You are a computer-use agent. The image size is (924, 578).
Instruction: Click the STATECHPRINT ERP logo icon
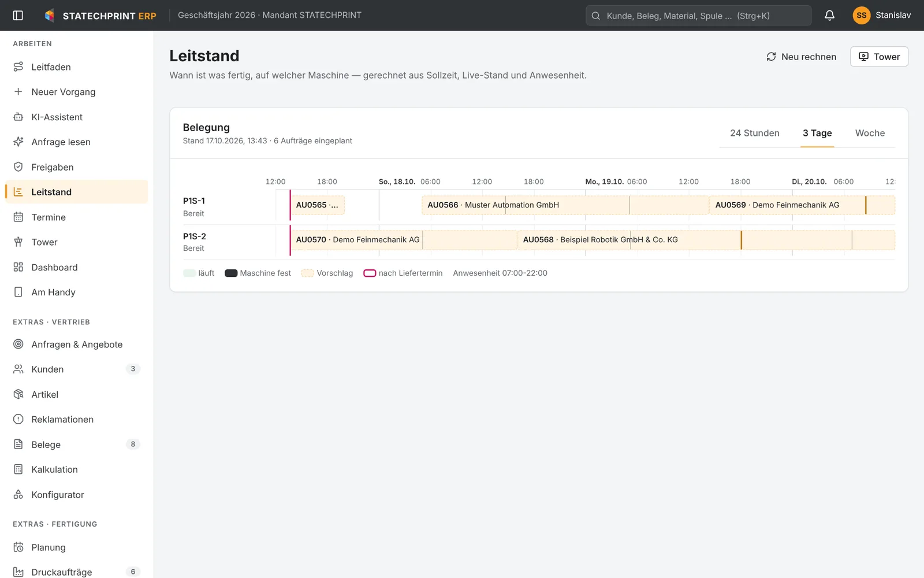50,16
